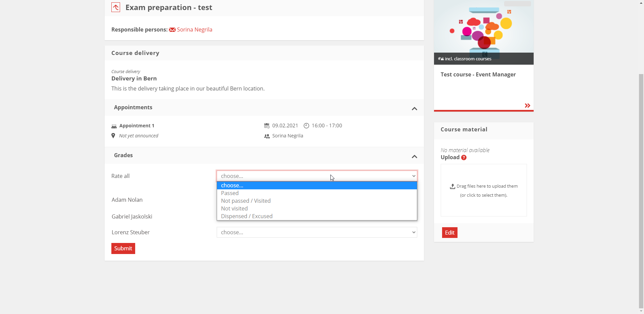The image size is (644, 314).
Task: Click the red help question mark beside Upload
Action: [x=464, y=158]
